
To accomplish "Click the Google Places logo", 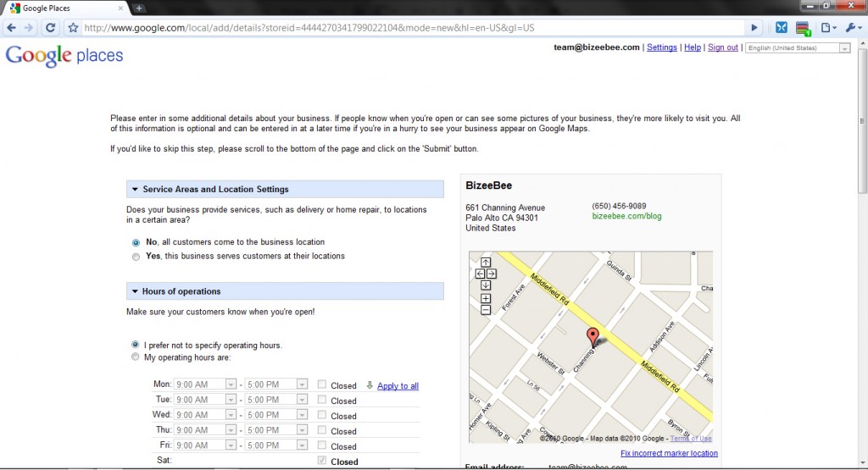I will [x=64, y=56].
